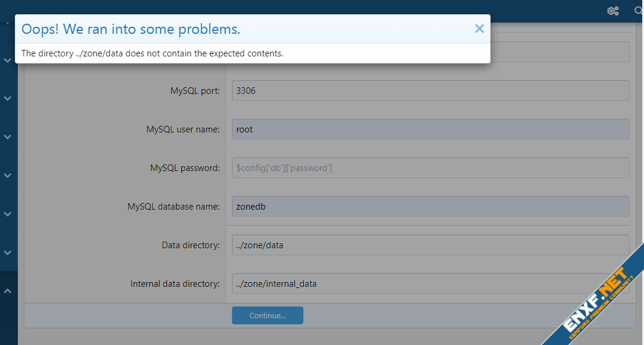Screen dimensions: 644x345
Task: Collapse the upward chevron sidebar section
Action: click(8, 291)
